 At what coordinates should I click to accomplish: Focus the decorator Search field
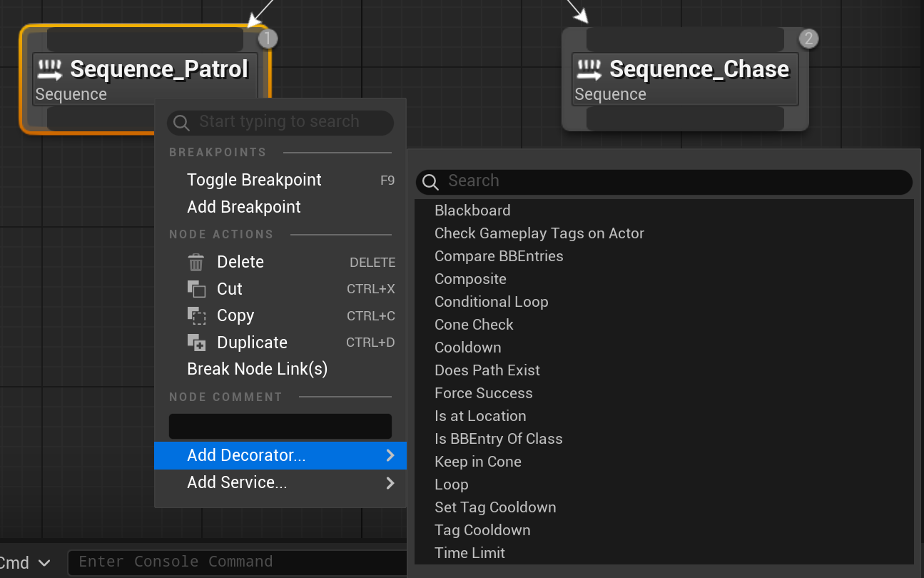[664, 182]
